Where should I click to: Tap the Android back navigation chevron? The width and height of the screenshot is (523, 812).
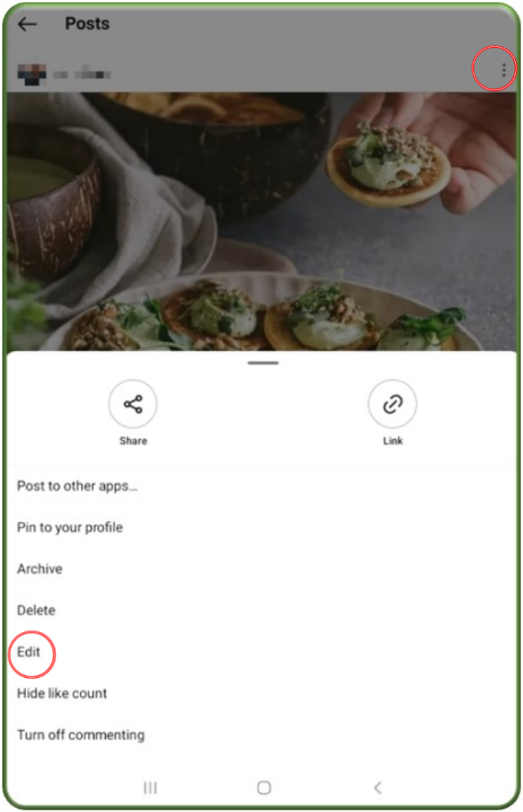pyautogui.click(x=377, y=788)
